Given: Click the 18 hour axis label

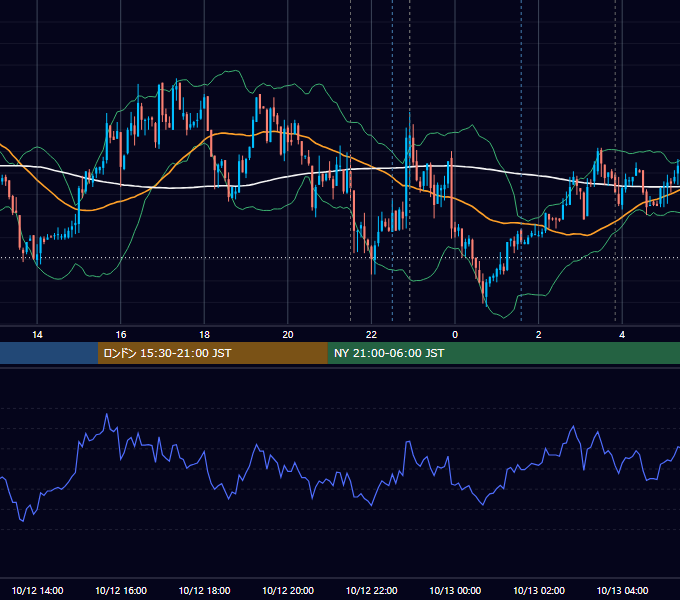Looking at the screenshot, I should click(204, 335).
